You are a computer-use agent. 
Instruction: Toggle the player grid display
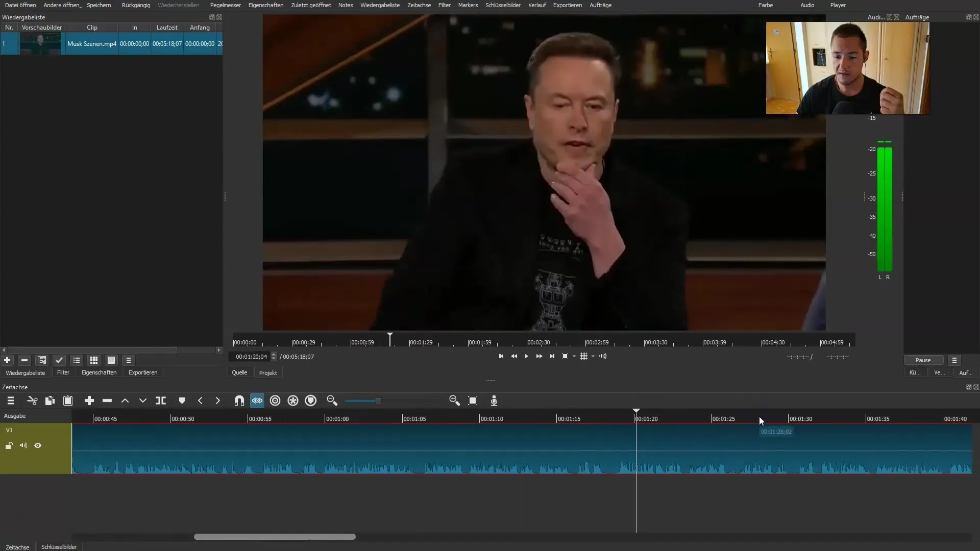click(584, 357)
